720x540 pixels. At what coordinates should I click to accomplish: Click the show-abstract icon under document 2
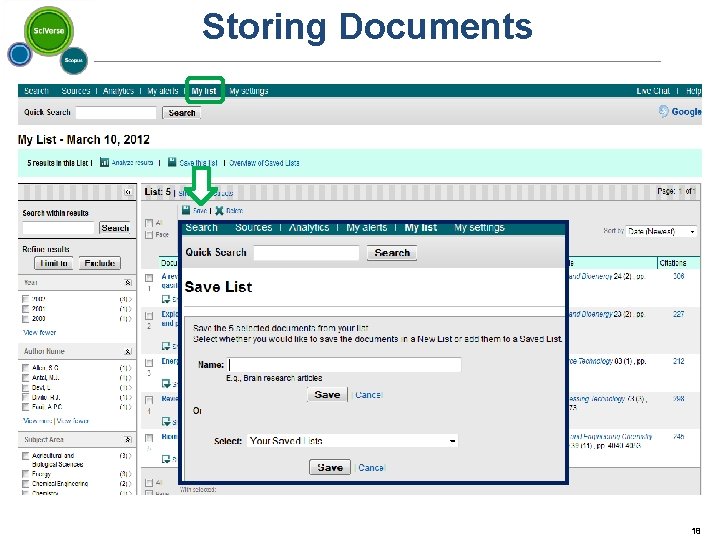click(x=166, y=346)
